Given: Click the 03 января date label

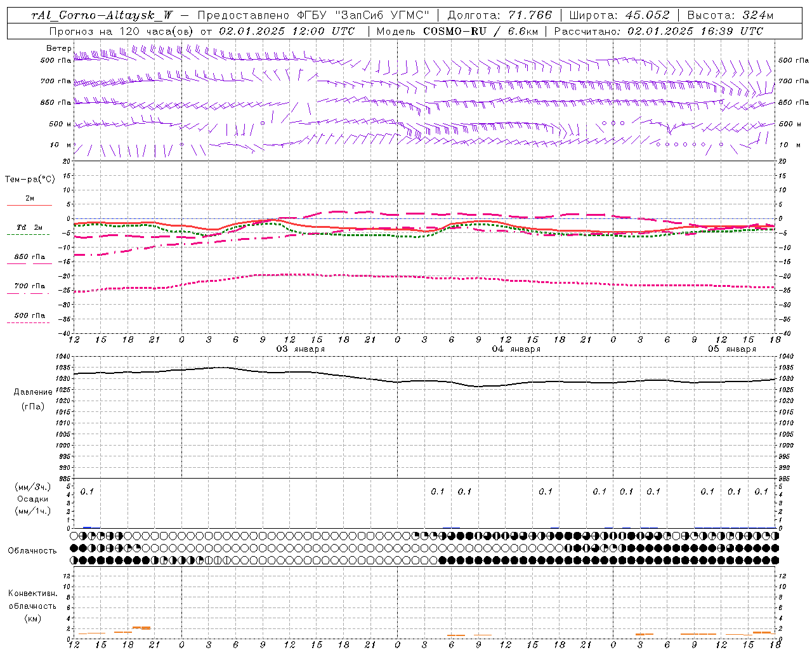Looking at the screenshot, I should pos(301,349).
